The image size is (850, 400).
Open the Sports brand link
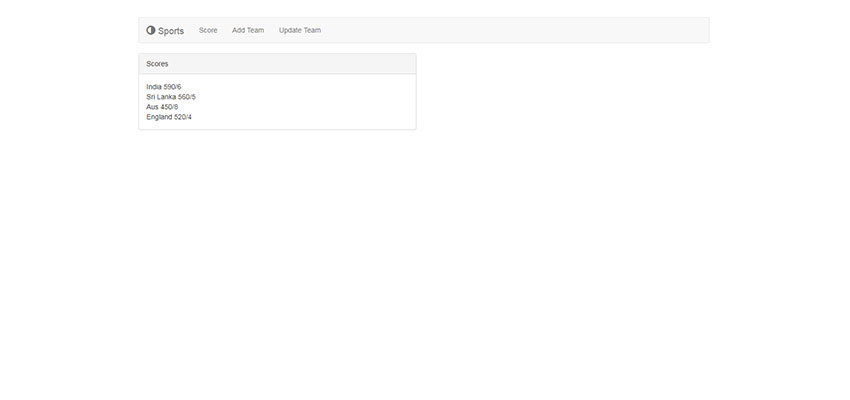click(165, 31)
